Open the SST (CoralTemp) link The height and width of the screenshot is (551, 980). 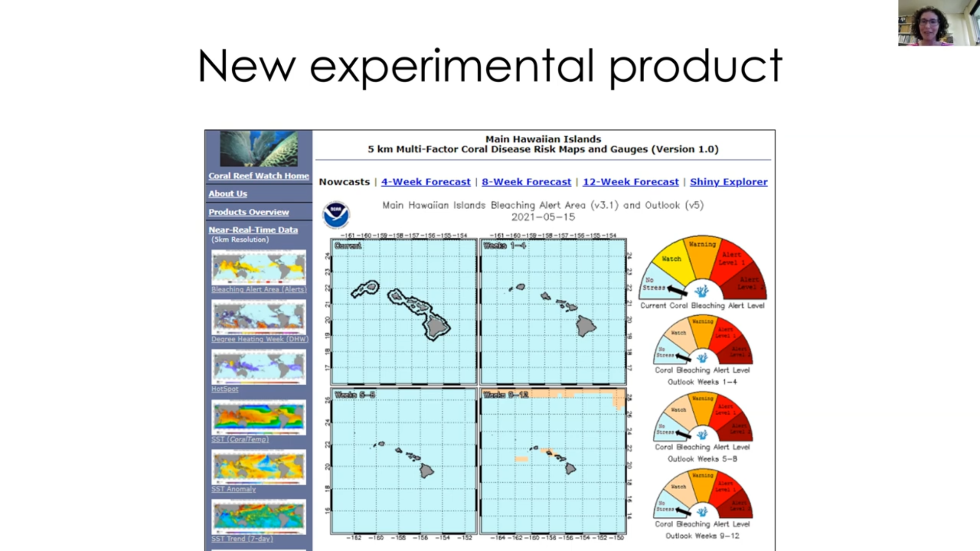click(240, 439)
